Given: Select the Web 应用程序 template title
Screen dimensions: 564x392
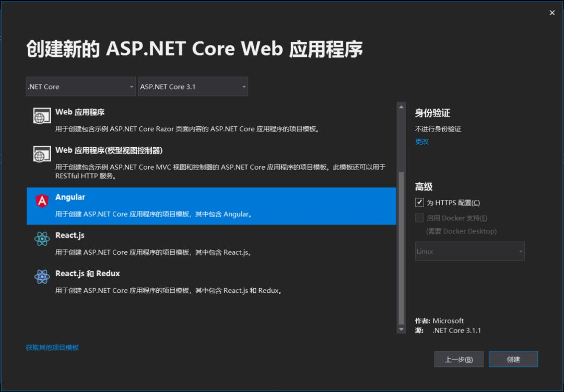Looking at the screenshot, I should point(80,112).
